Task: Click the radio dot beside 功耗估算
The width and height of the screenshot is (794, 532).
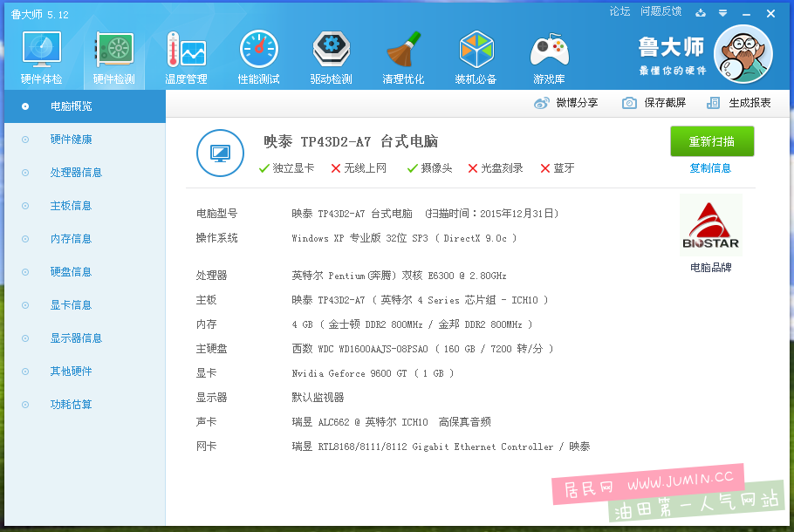Action: pyautogui.click(x=25, y=405)
